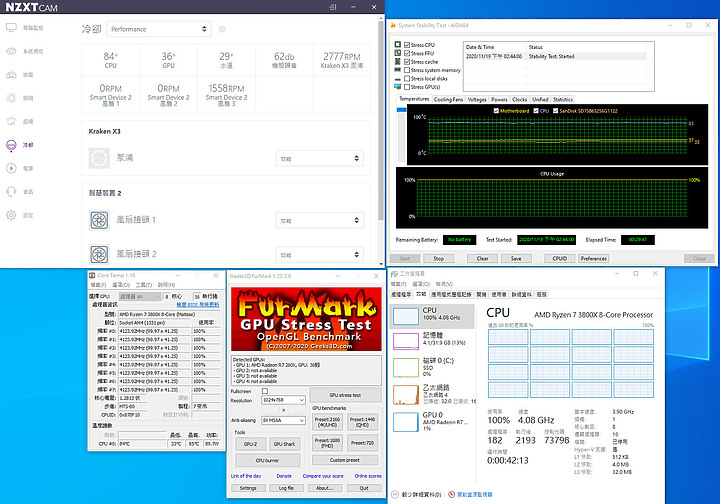Click the fan connector 2 icon

[99, 254]
